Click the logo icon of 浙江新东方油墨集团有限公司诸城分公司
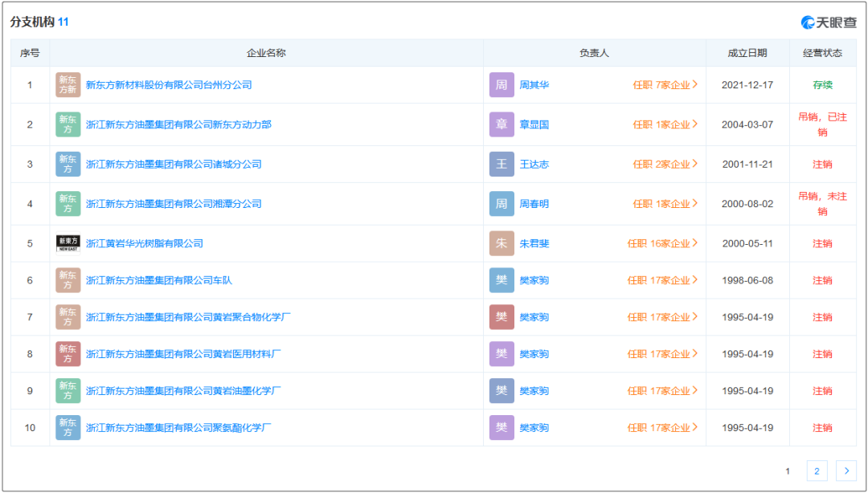Screen dimensions: 868x493 68,165
